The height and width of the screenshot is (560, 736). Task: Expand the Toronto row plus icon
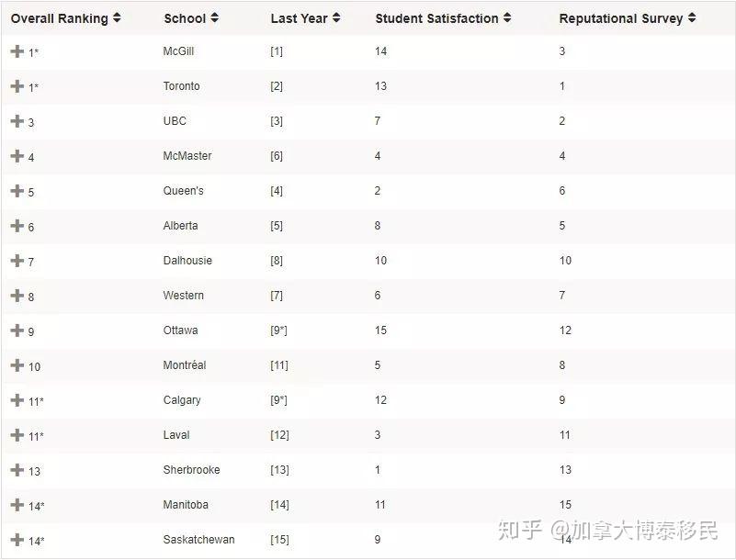pos(17,86)
